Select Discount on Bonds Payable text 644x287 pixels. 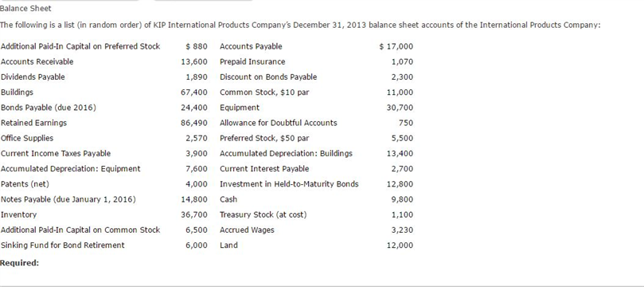click(268, 77)
